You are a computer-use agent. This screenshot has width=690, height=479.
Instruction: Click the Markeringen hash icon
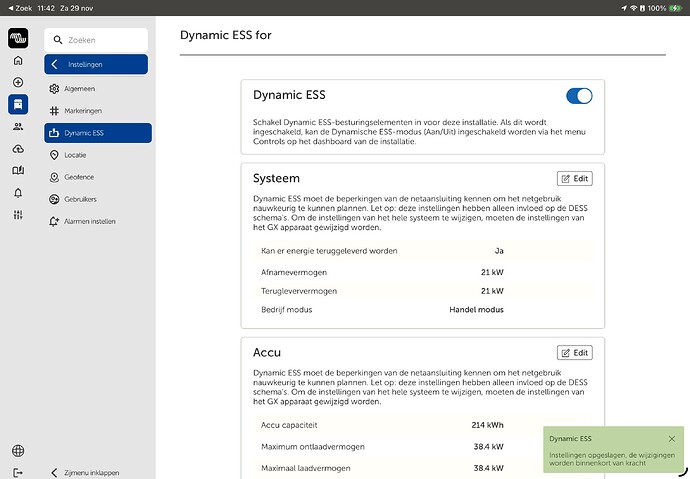click(x=54, y=111)
